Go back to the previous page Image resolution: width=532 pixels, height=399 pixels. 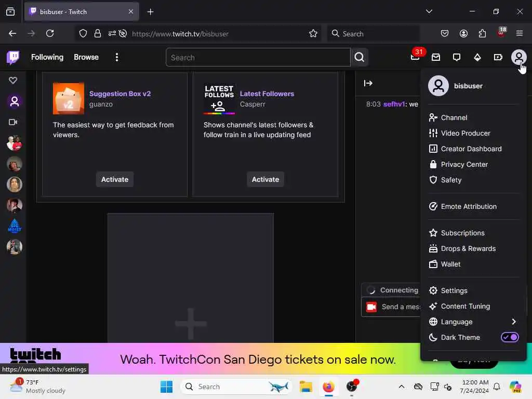[12, 33]
